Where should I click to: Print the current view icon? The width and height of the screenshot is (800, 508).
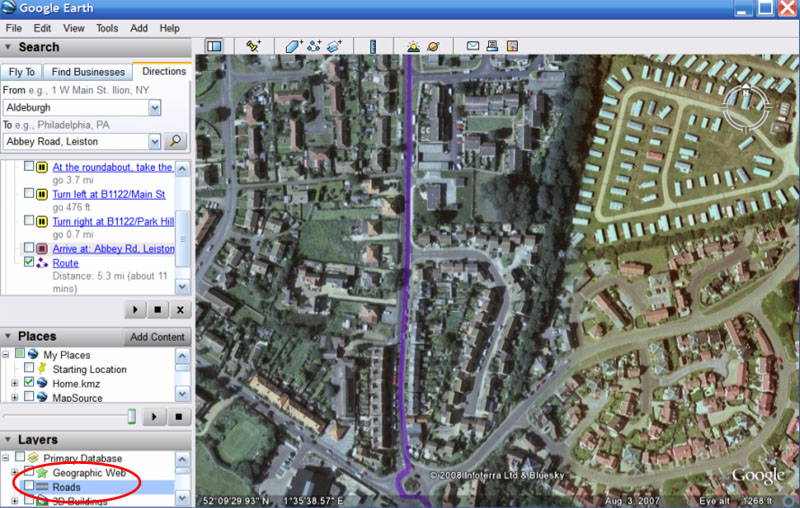[x=492, y=46]
